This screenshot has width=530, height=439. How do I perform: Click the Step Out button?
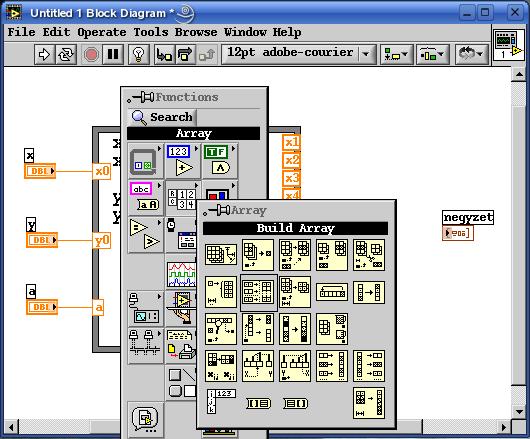click(x=207, y=54)
